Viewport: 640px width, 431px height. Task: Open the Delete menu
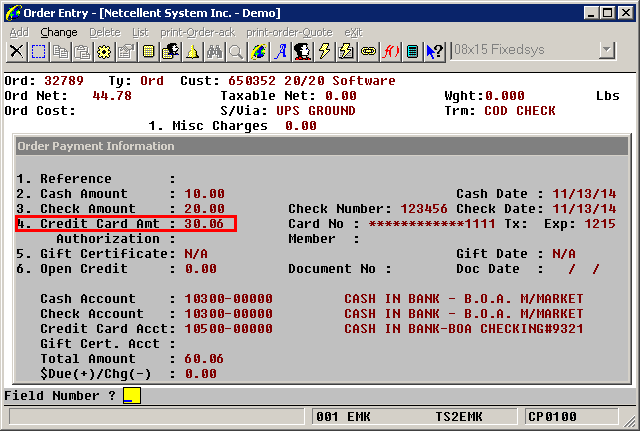105,32
